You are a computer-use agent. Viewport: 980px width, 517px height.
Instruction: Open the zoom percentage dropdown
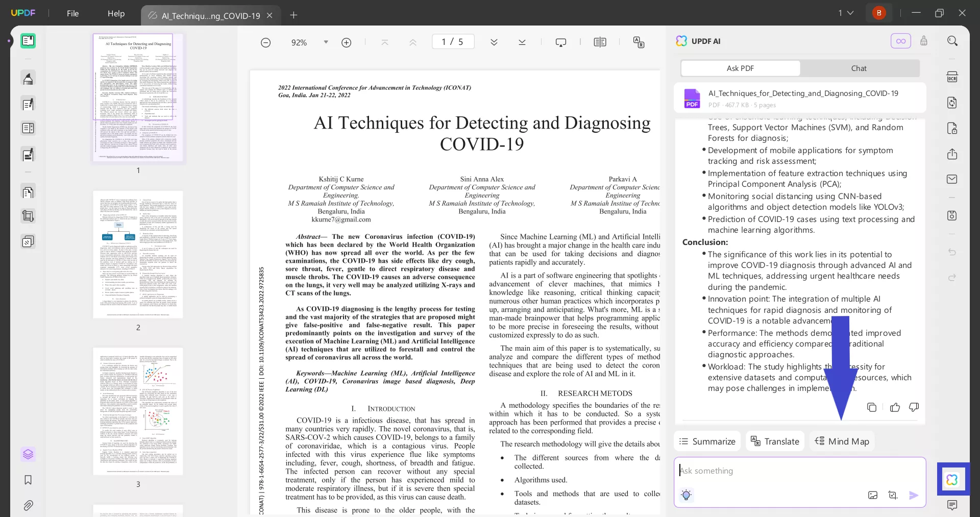pyautogui.click(x=326, y=42)
